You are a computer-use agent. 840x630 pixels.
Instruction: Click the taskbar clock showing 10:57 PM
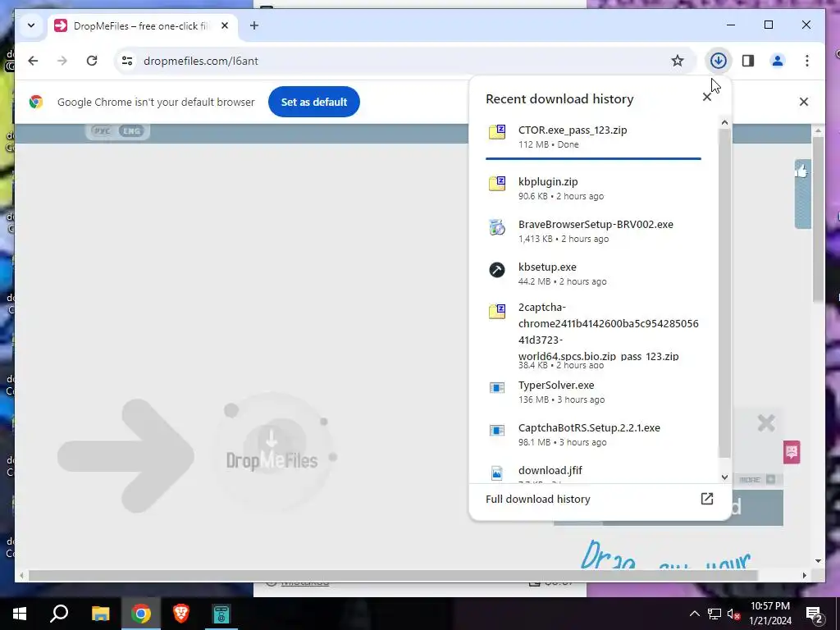[x=769, y=614]
